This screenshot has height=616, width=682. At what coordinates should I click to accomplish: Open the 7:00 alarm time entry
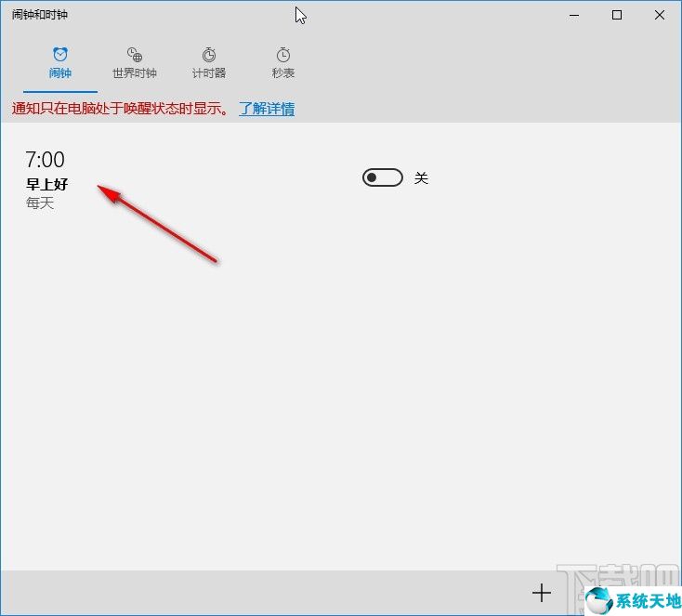pos(45,160)
